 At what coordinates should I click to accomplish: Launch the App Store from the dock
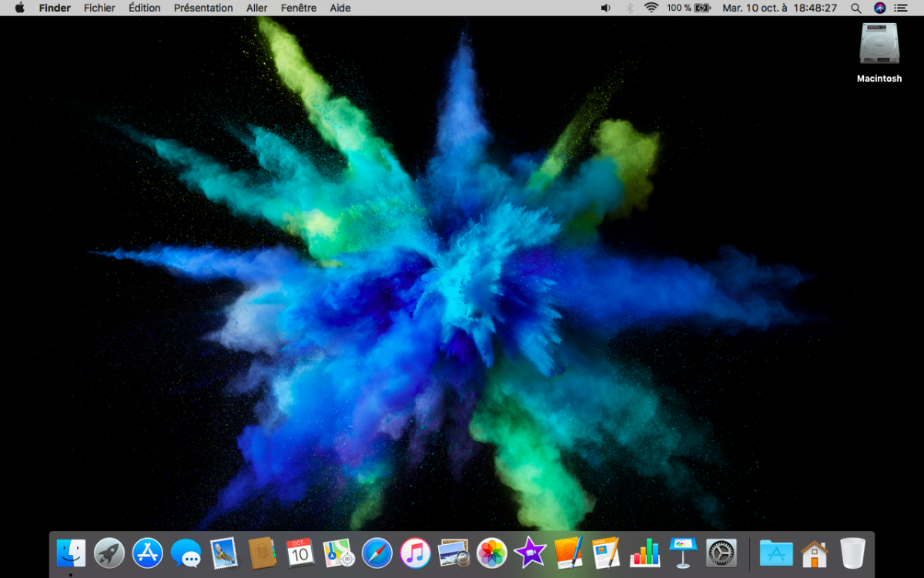point(148,553)
